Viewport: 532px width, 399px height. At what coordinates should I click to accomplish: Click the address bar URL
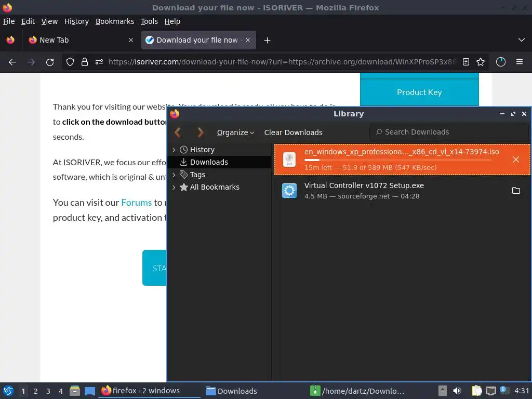pos(282,62)
